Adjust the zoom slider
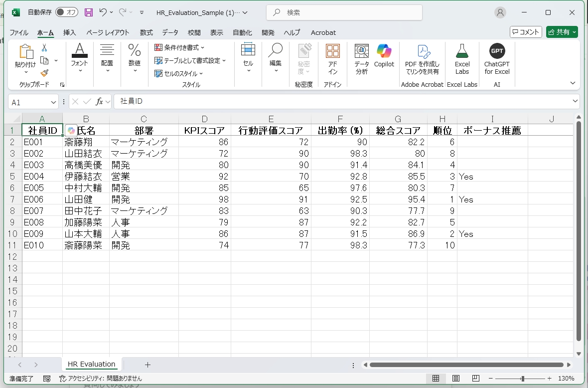This screenshot has width=588, height=388. click(x=523, y=379)
